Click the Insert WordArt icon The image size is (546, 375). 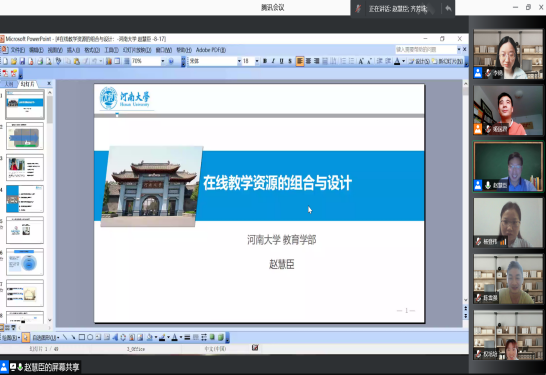pos(115,337)
